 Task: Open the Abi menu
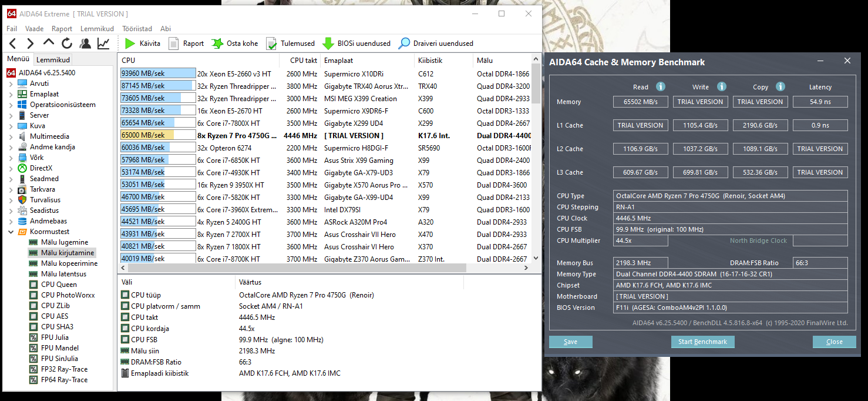click(x=166, y=28)
